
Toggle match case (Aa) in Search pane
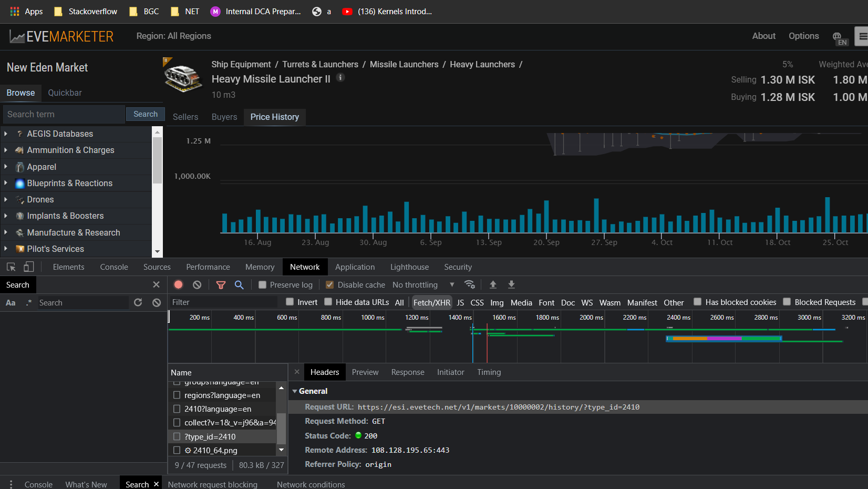[x=11, y=303]
